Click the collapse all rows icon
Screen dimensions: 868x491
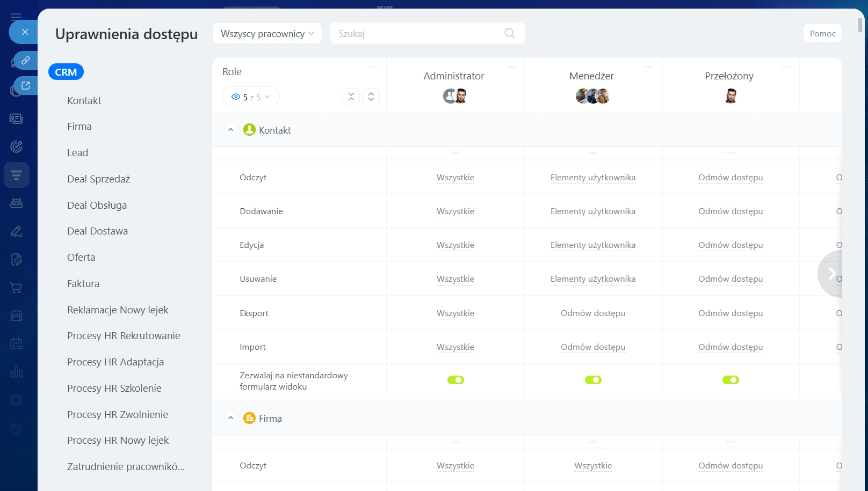point(351,97)
